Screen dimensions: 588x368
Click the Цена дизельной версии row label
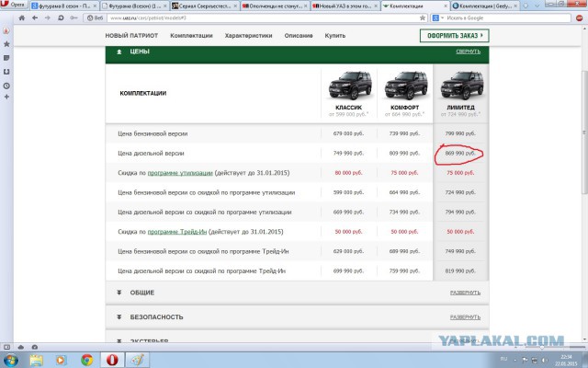(151, 154)
